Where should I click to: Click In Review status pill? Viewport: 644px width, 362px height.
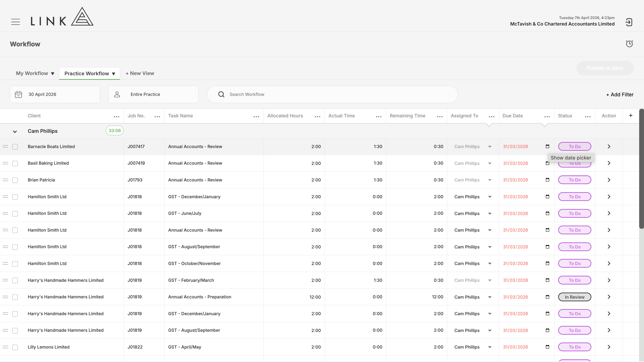pyautogui.click(x=575, y=297)
